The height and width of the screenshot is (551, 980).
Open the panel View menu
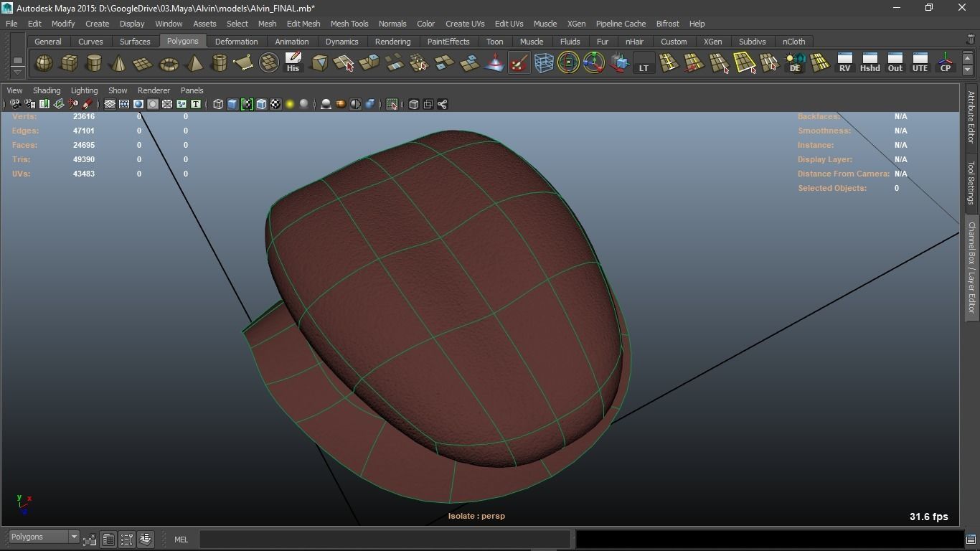pyautogui.click(x=14, y=90)
